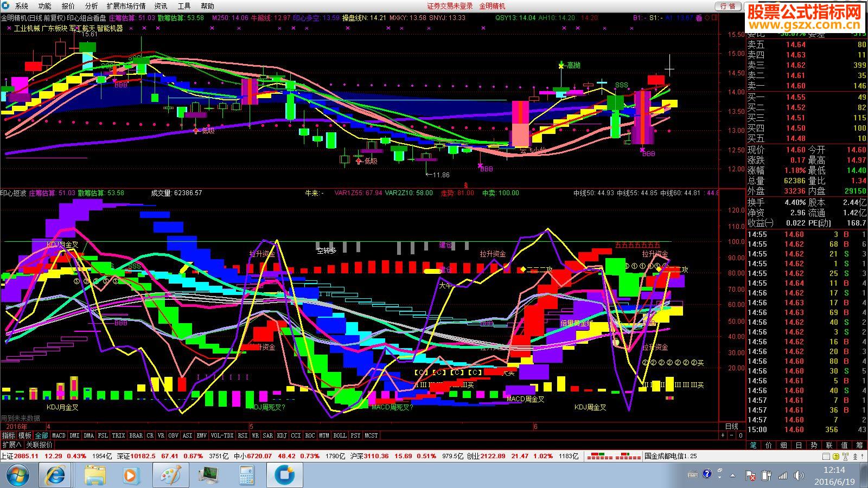Click the yellow coin icon in status bar

[836, 457]
